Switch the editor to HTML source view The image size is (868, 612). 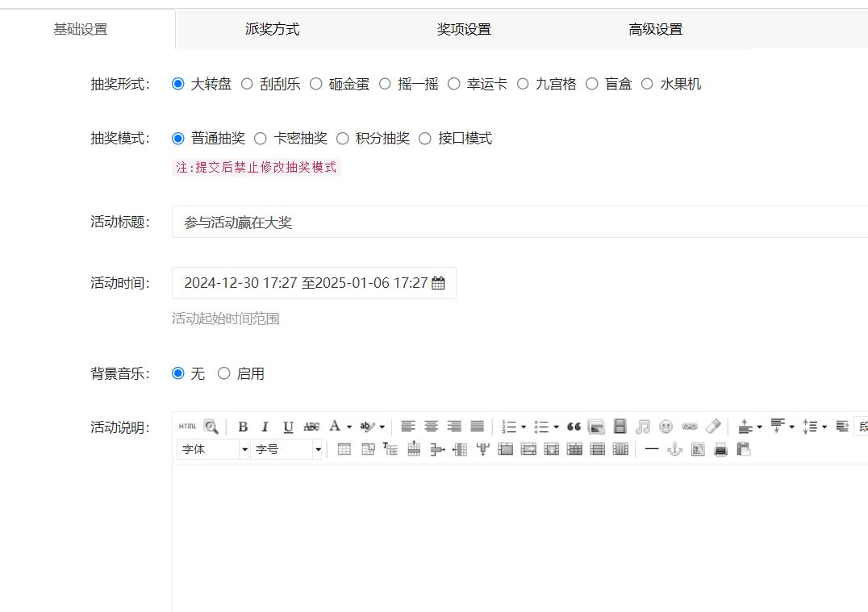tap(186, 427)
